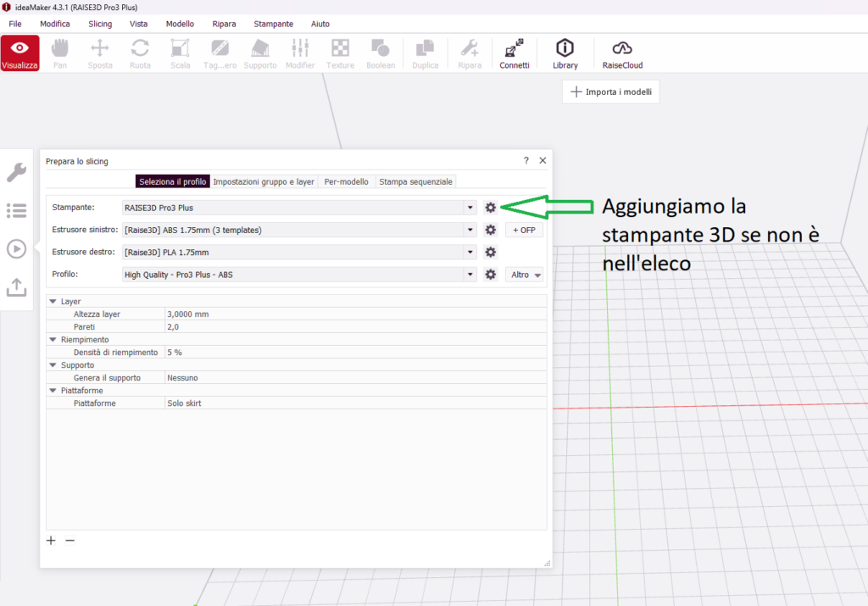Click the play sidebar icon
The width and height of the screenshot is (868, 606).
(x=17, y=248)
